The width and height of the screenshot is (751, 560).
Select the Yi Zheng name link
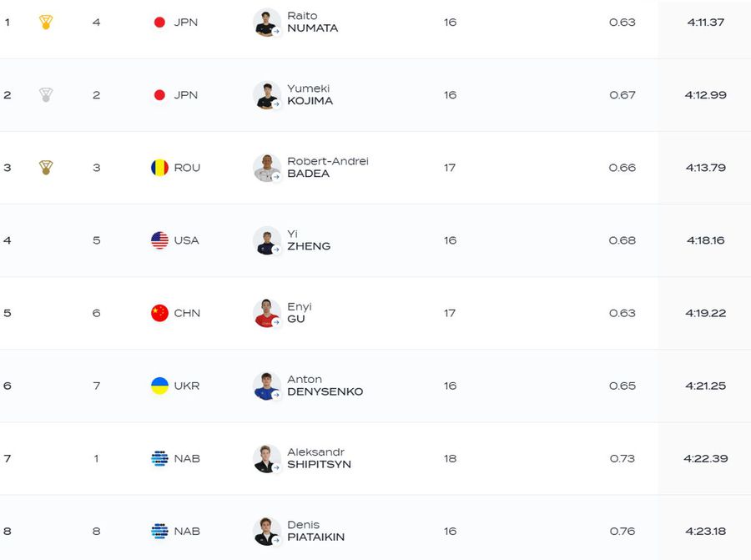pyautogui.click(x=309, y=240)
